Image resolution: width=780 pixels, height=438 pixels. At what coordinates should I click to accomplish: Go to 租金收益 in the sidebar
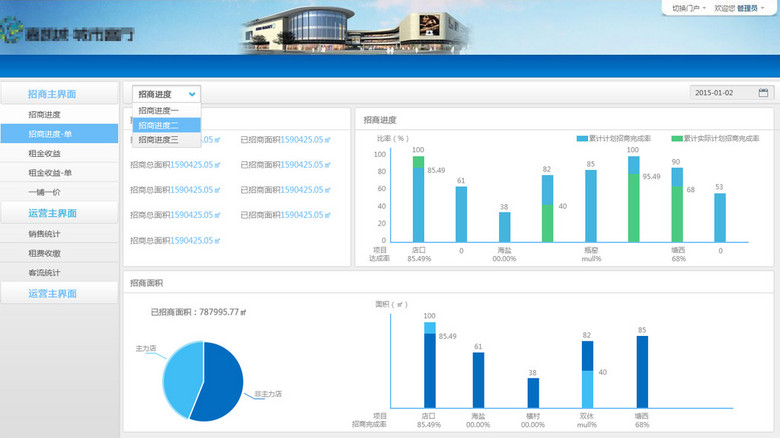point(44,153)
